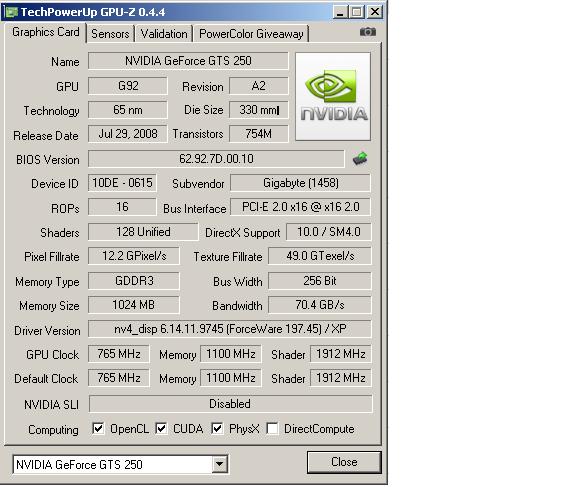Click the Driver Version label

pos(47,331)
